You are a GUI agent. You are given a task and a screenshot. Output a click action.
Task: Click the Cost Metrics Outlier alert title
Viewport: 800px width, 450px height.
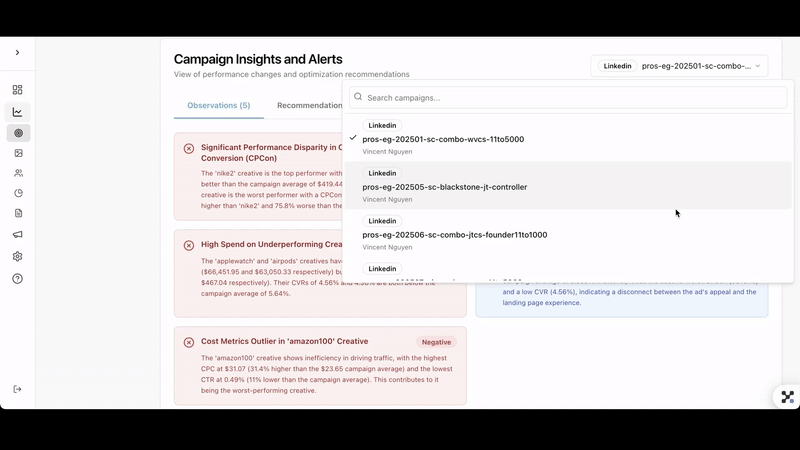[284, 341]
